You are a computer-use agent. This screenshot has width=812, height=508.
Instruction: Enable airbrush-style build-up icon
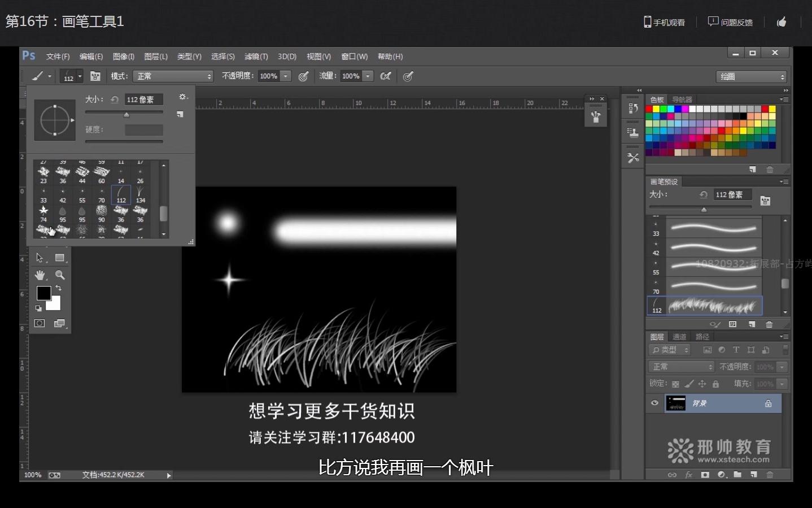click(x=386, y=76)
